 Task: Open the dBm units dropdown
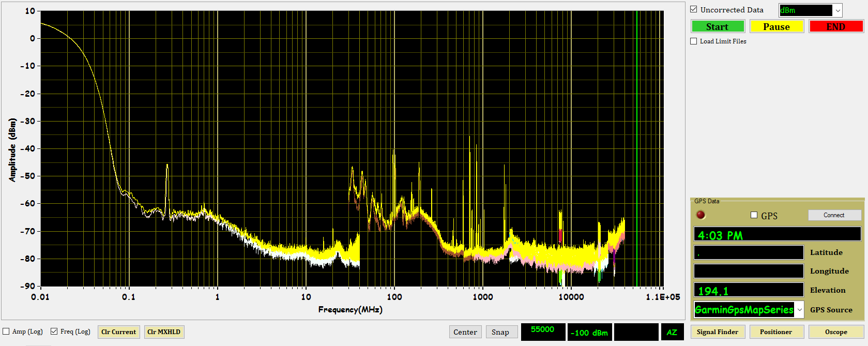[837, 10]
